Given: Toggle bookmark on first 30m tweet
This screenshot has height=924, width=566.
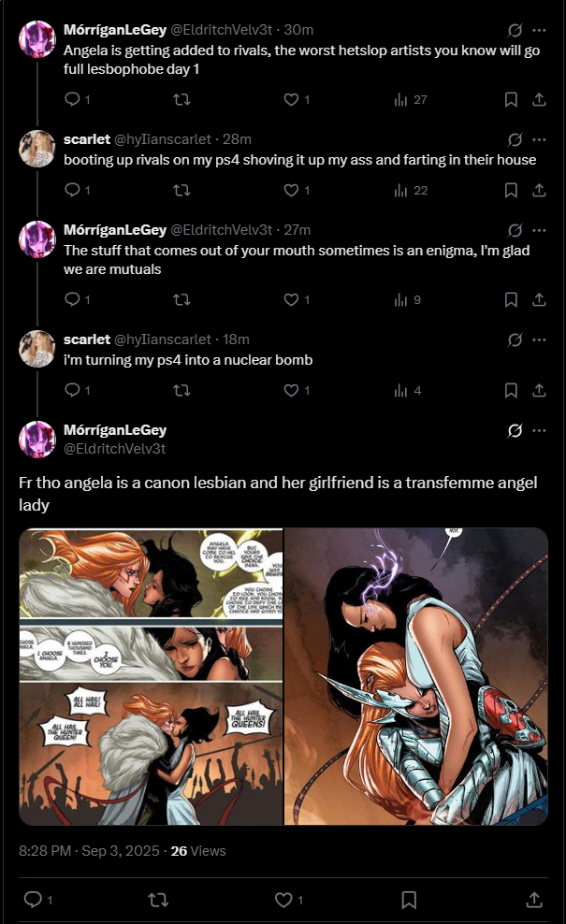Looking at the screenshot, I should pos(511,99).
